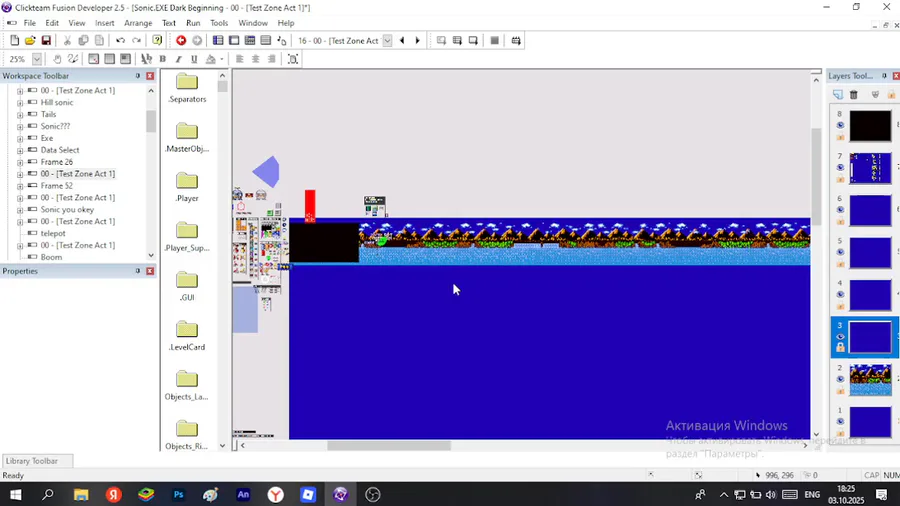Expand the Sonic??? tree node
The height and width of the screenshot is (506, 900).
tap(20, 127)
